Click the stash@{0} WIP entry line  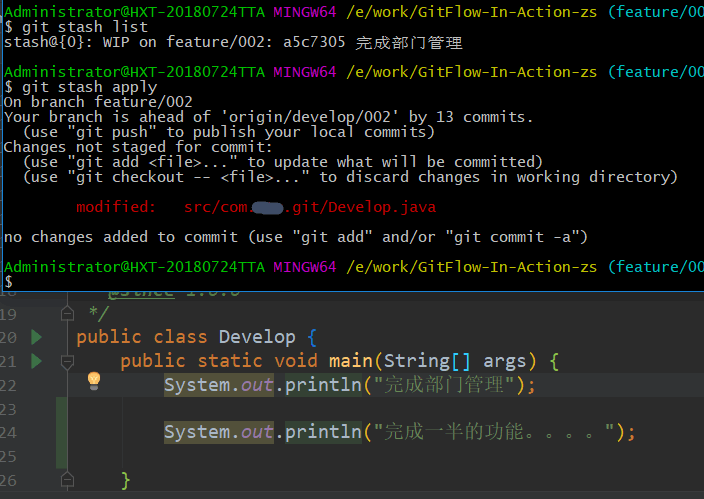[233, 42]
